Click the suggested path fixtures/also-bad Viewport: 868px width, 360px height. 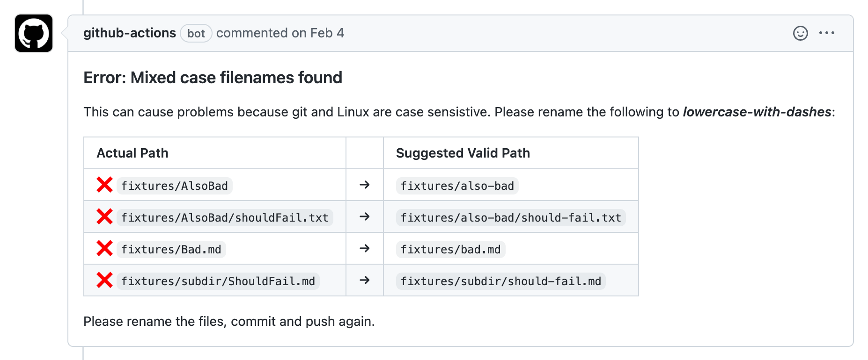457,186
